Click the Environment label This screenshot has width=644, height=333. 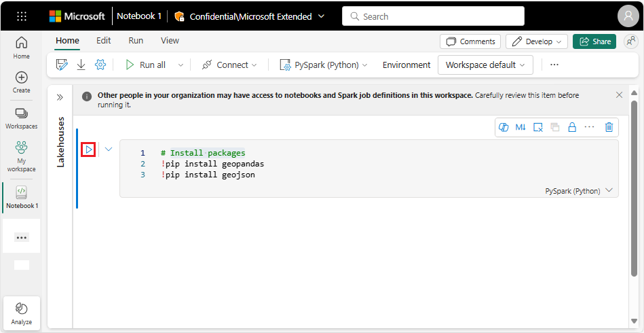point(406,65)
